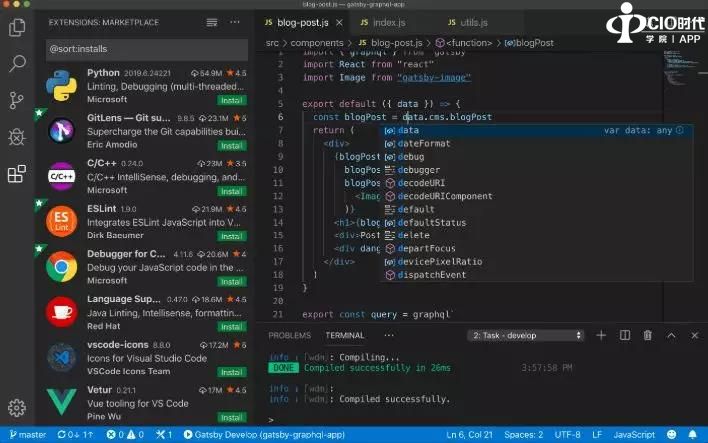Image resolution: width=708 pixels, height=443 pixels.
Task: Maximize terminal panel with the chevron up
Action: point(673,336)
